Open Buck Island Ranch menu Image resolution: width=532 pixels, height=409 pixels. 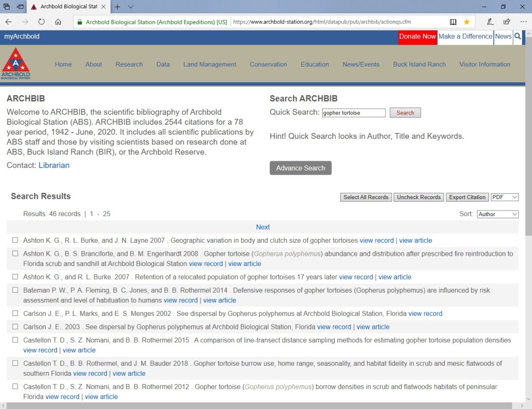(x=419, y=64)
